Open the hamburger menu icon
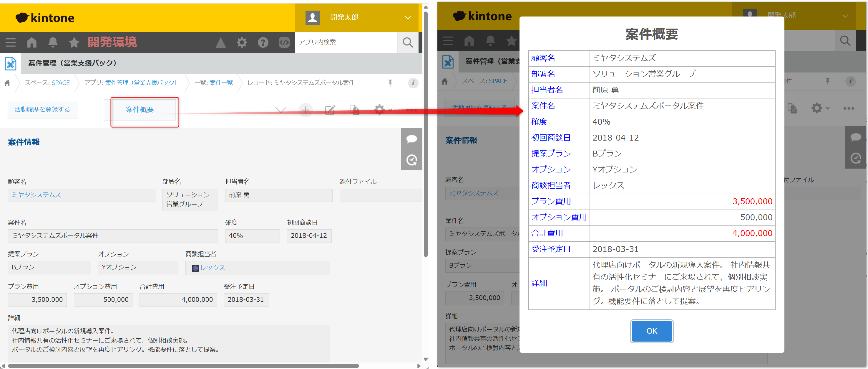This screenshot has height=369, width=868. click(x=10, y=42)
